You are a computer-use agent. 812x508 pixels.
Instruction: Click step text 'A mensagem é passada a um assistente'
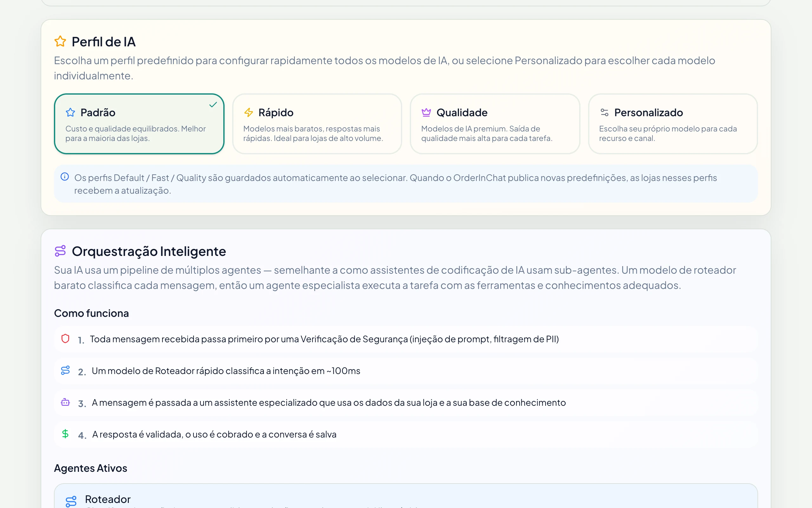coord(329,403)
